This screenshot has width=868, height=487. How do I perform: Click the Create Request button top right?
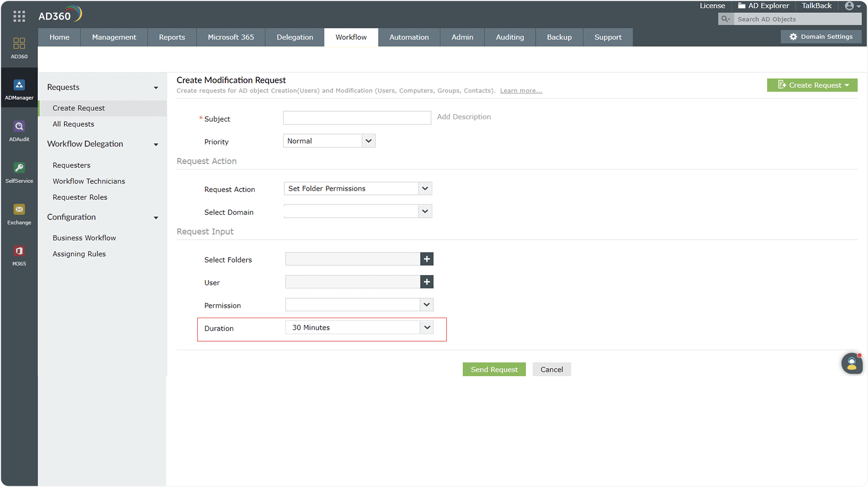pos(812,84)
